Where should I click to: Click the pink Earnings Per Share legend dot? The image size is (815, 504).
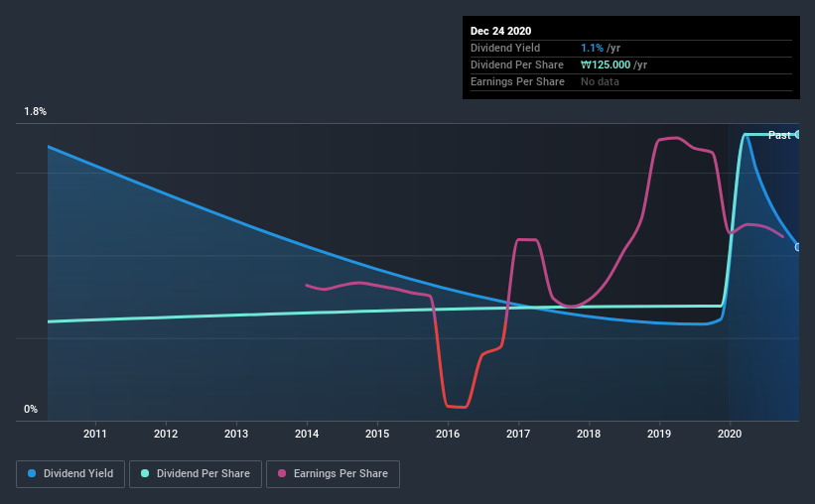pyautogui.click(x=282, y=473)
